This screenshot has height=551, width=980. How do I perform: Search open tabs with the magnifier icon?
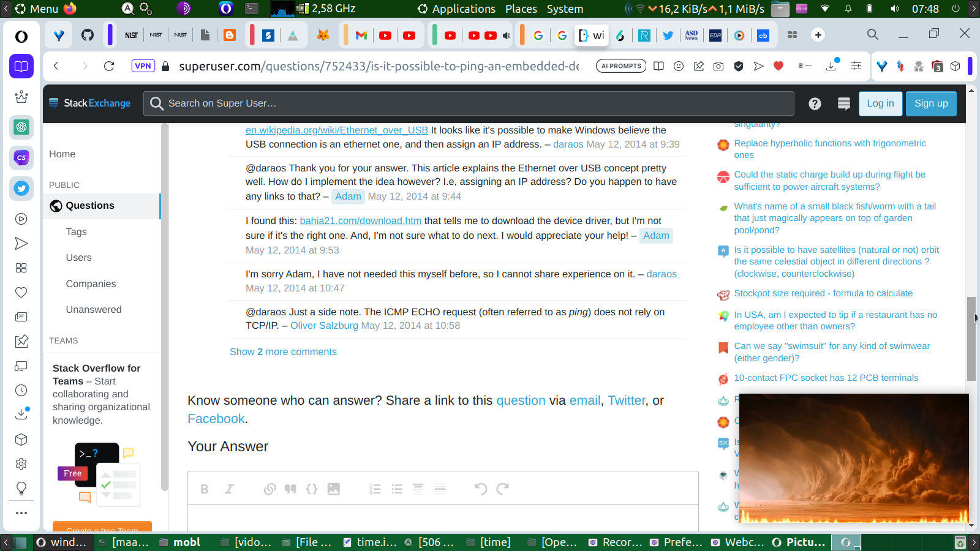(873, 34)
